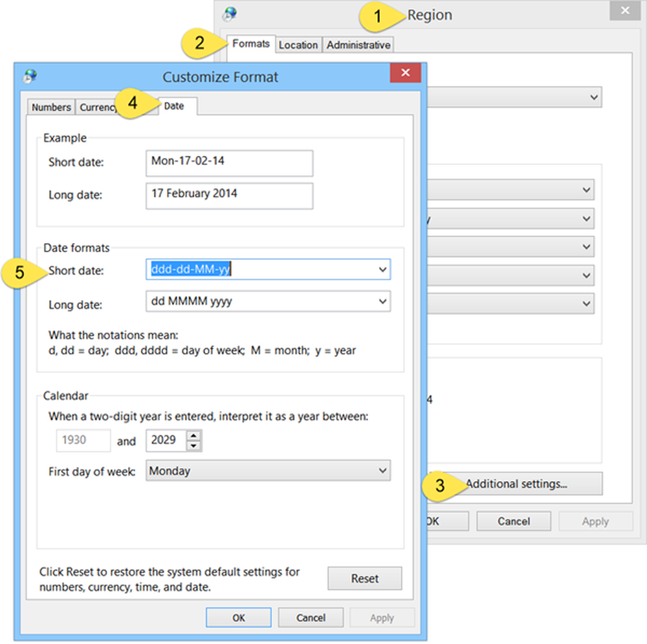This screenshot has width=647, height=644.
Task: Open the Location tab in Region window
Action: click(298, 45)
